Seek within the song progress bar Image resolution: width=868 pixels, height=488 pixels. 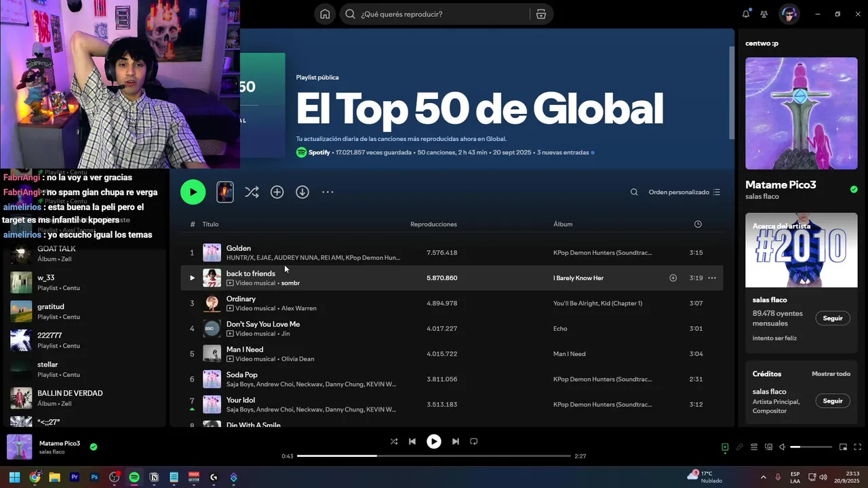pyautogui.click(x=433, y=456)
